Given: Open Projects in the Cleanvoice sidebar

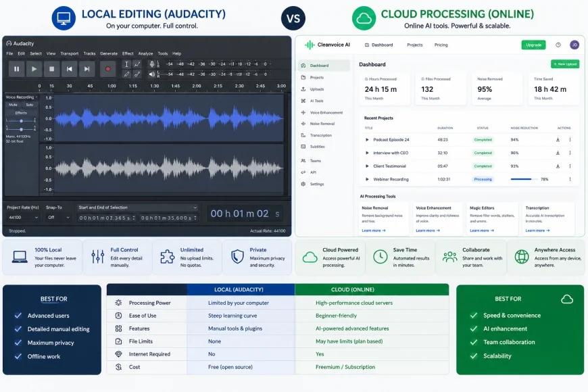Looking at the screenshot, I should point(324,77).
